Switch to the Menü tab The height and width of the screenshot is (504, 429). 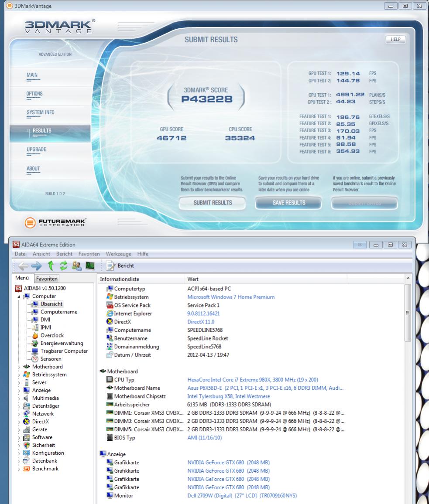click(22, 278)
